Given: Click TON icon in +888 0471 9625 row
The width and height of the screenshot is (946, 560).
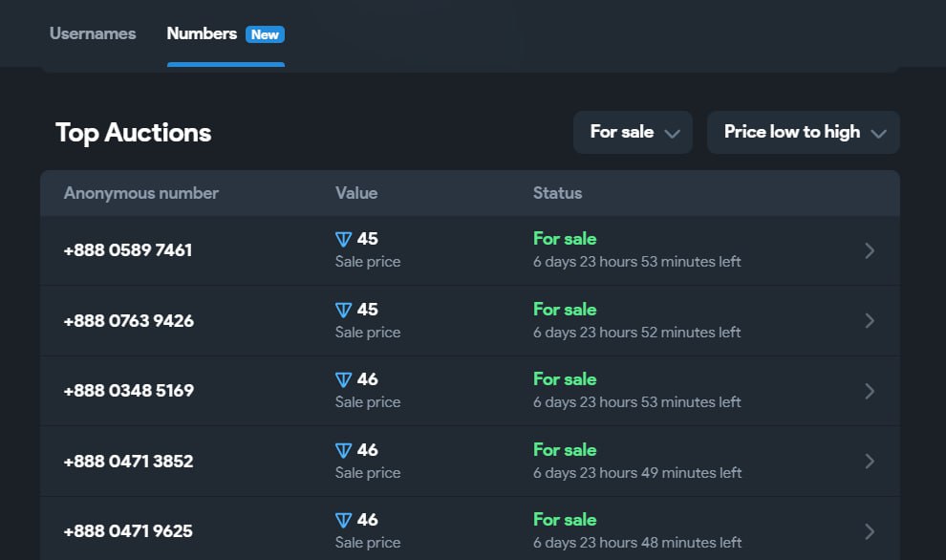Looking at the screenshot, I should 344,521.
